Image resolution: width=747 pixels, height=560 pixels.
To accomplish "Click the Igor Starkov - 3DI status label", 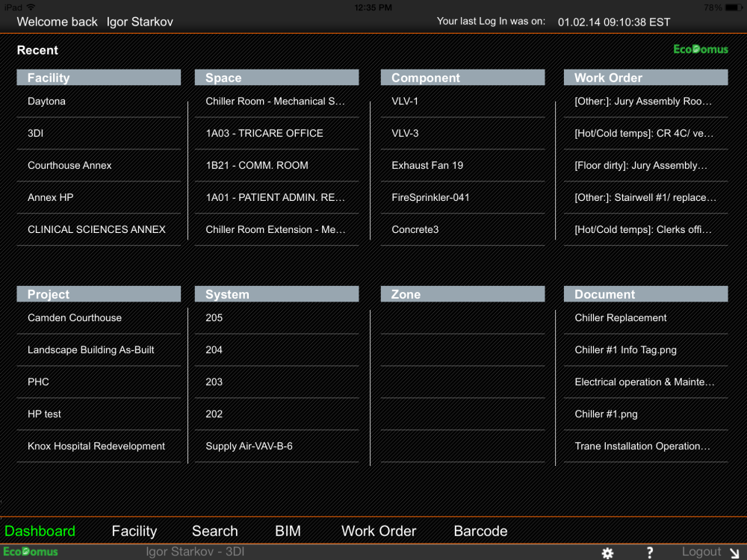I will tap(194, 551).
